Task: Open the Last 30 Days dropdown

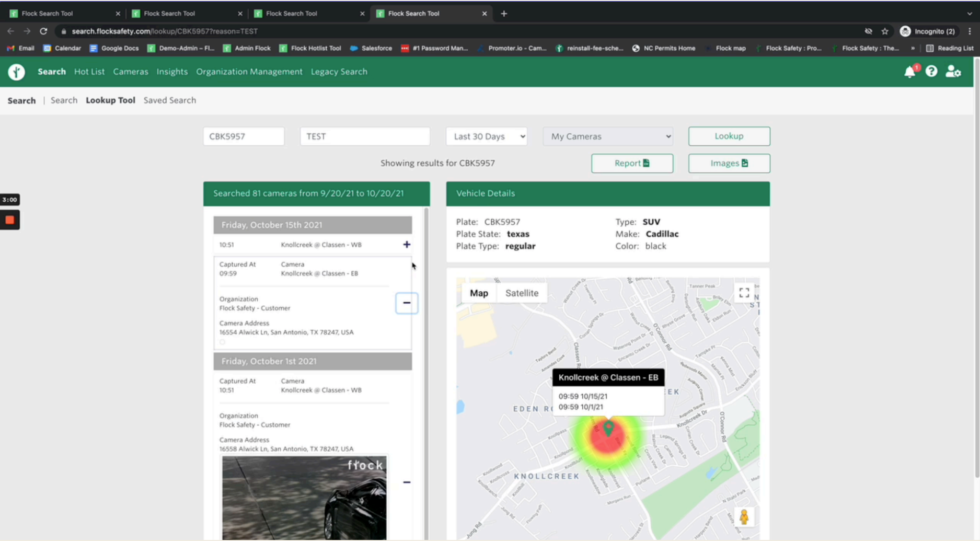Action: [487, 136]
